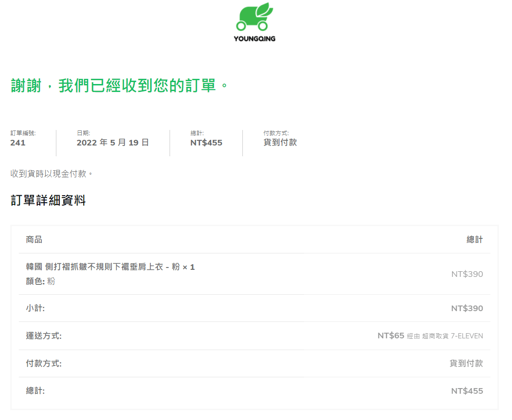Viewport: 512px width, 420px height.
Task: Click the 小計 row label
Action: (x=35, y=308)
